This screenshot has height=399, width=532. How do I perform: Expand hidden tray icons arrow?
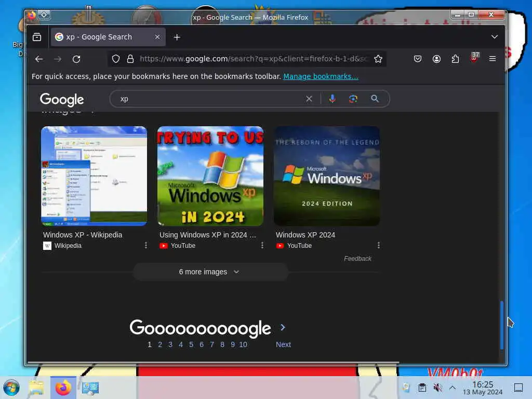click(x=453, y=388)
